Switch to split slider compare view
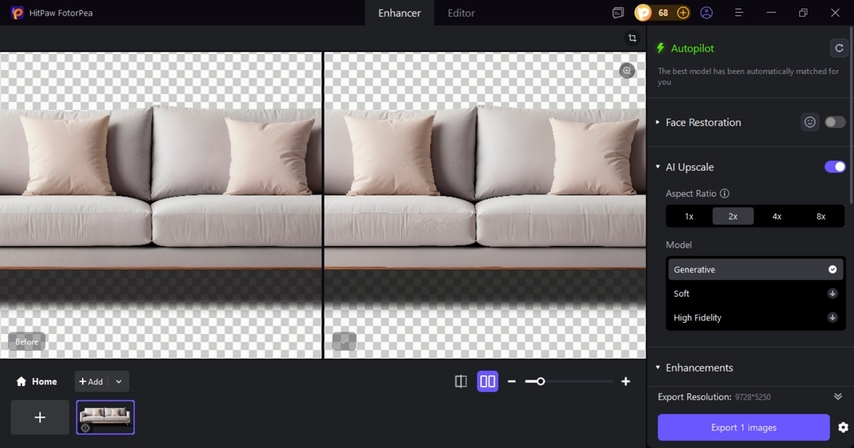 pyautogui.click(x=461, y=382)
